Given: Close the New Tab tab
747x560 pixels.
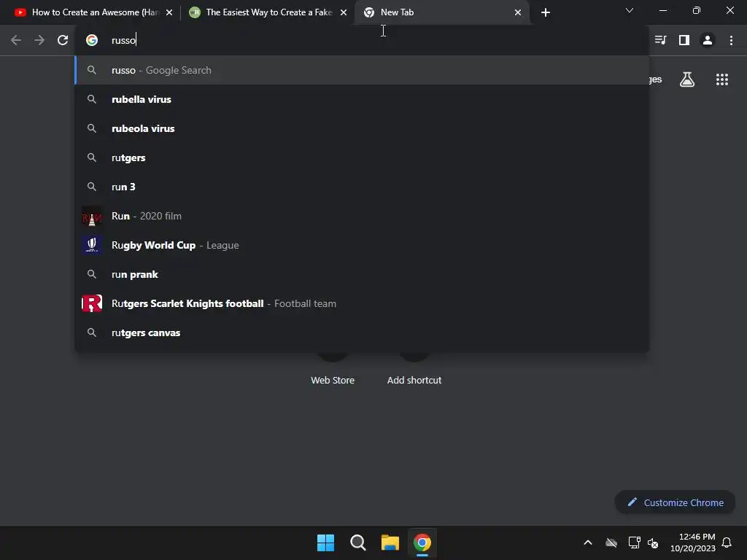Looking at the screenshot, I should coord(518,12).
